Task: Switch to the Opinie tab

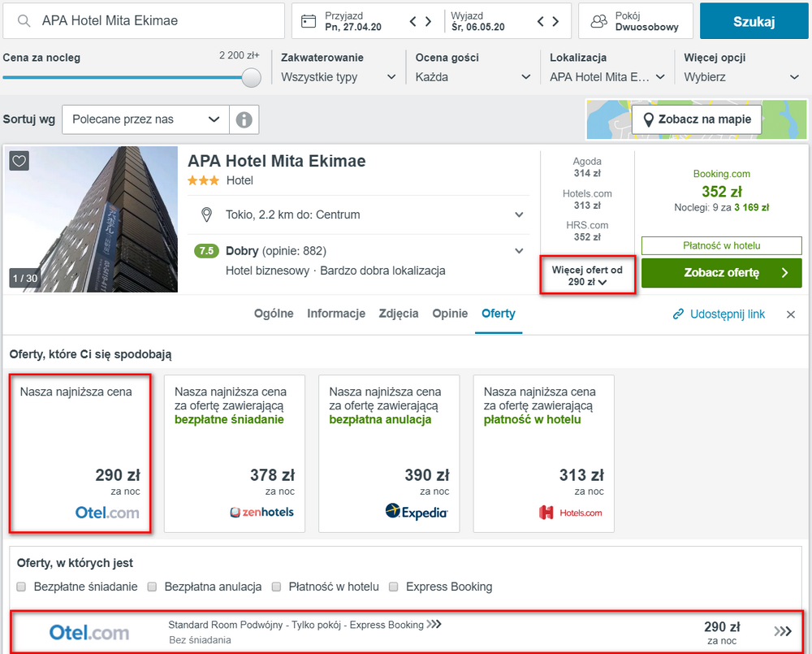Action: [x=450, y=314]
